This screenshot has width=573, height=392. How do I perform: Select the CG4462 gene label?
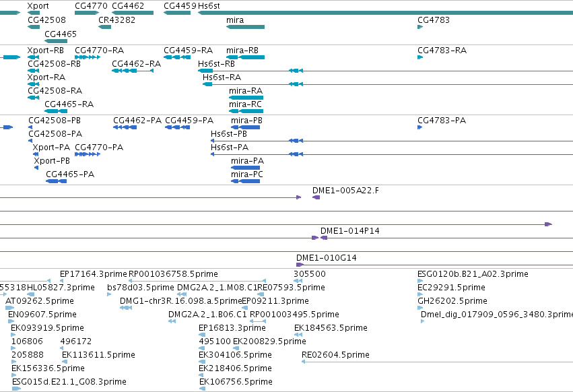pos(128,6)
